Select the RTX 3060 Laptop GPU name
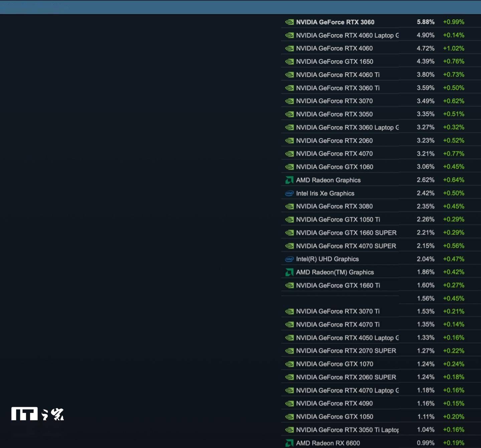This screenshot has width=481, height=448. (x=347, y=127)
